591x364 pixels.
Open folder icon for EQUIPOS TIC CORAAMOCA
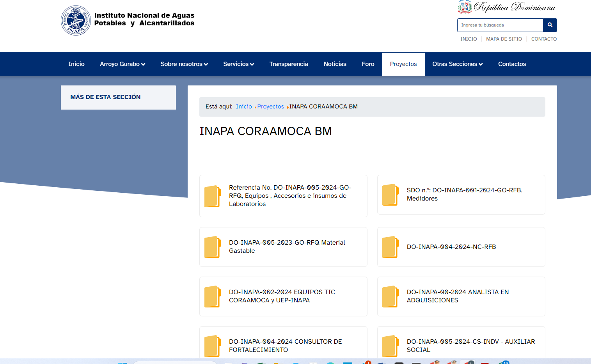click(213, 297)
